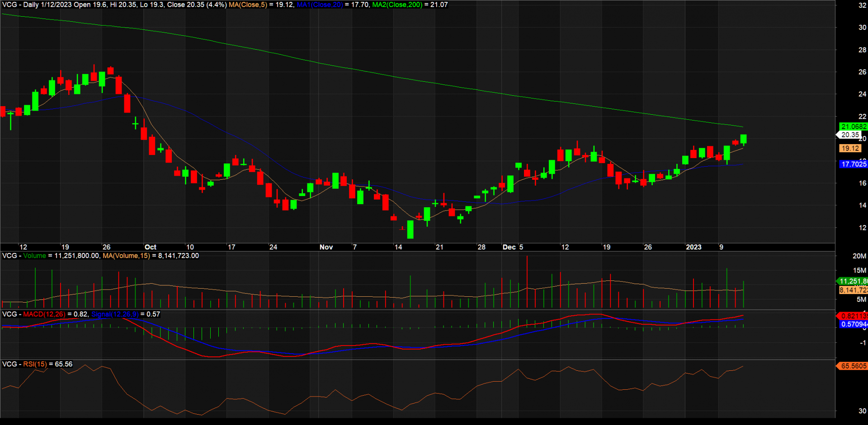
Task: Click the last green candlestick on chart
Action: (x=743, y=139)
